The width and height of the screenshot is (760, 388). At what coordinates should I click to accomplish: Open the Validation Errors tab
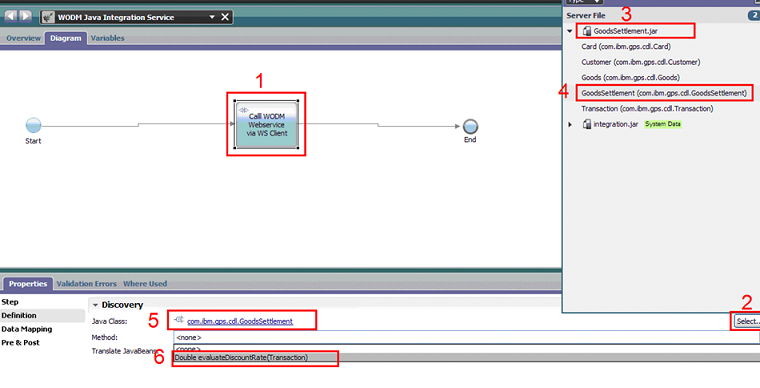[86, 284]
